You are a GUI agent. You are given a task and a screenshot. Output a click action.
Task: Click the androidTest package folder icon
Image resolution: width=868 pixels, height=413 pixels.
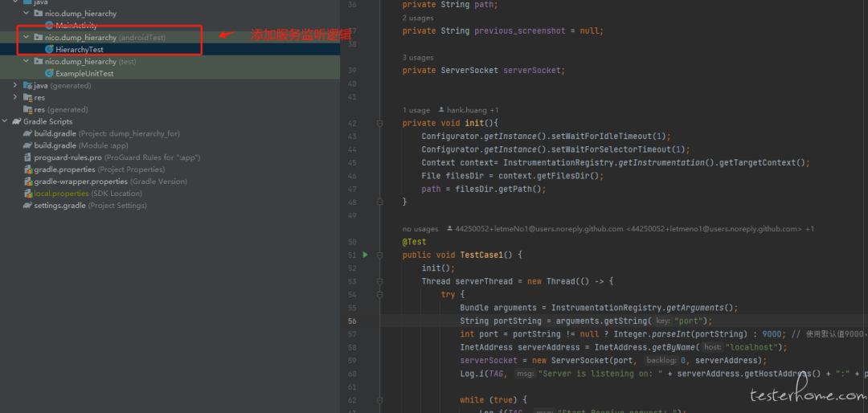click(x=38, y=38)
